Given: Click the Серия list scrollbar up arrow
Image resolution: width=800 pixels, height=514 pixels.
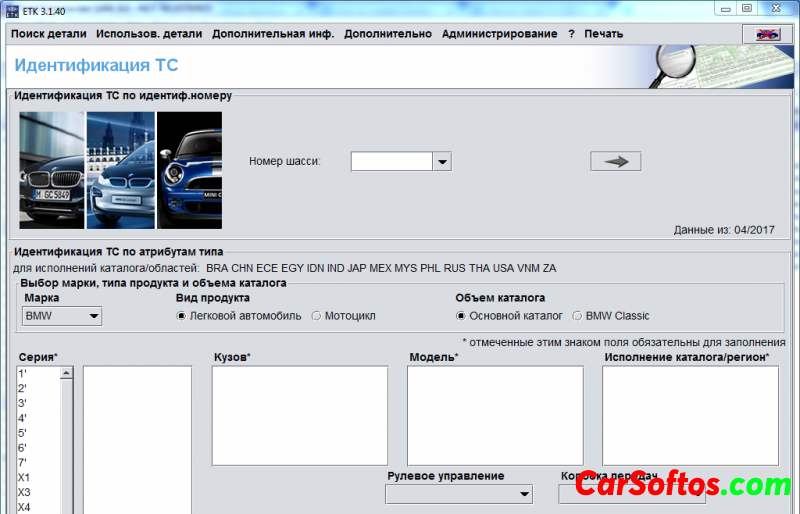Looking at the screenshot, I should [67, 373].
